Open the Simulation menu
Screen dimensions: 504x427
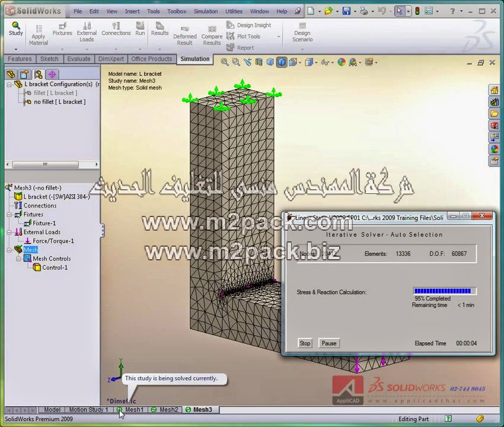(x=206, y=11)
